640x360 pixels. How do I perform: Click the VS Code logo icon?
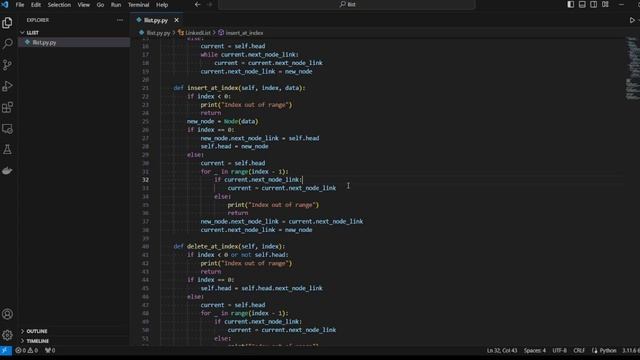(x=5, y=4)
